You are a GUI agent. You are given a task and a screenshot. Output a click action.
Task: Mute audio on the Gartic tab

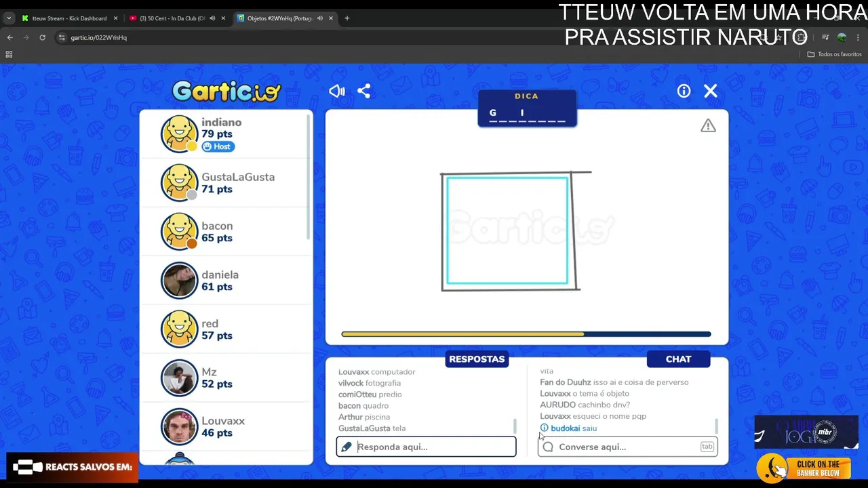(320, 18)
